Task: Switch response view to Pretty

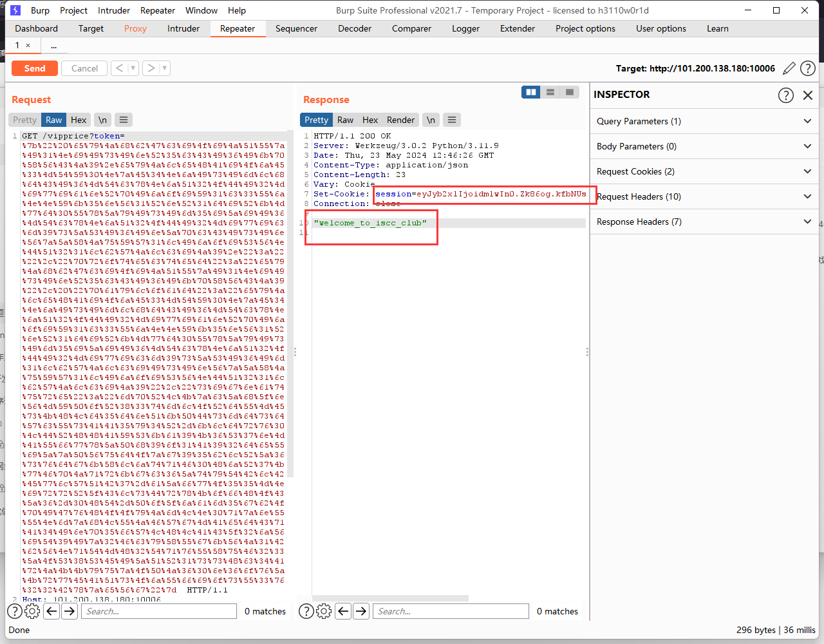Action: pyautogui.click(x=316, y=120)
